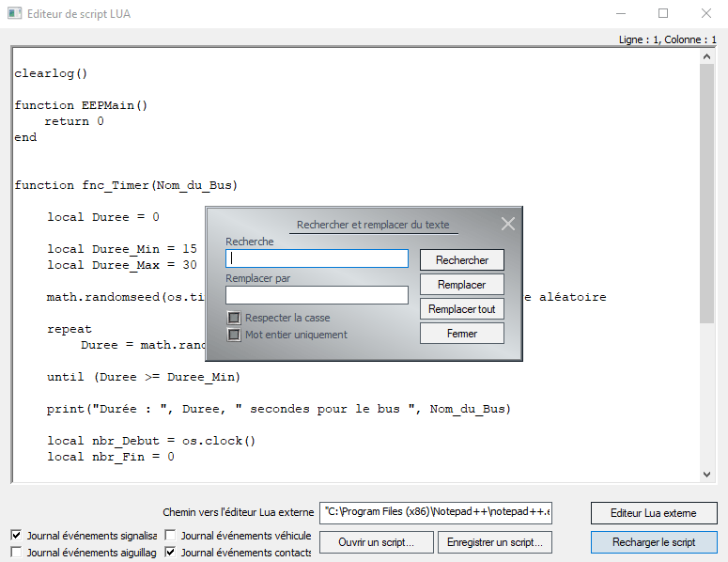728x562 pixels.
Task: Maximize the LUA script editor window
Action: pyautogui.click(x=663, y=13)
